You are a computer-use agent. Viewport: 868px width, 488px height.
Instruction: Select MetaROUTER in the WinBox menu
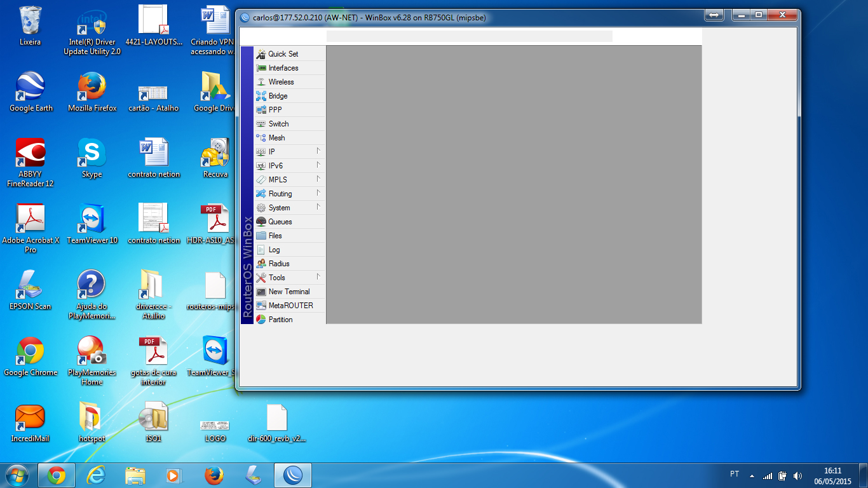pyautogui.click(x=289, y=306)
